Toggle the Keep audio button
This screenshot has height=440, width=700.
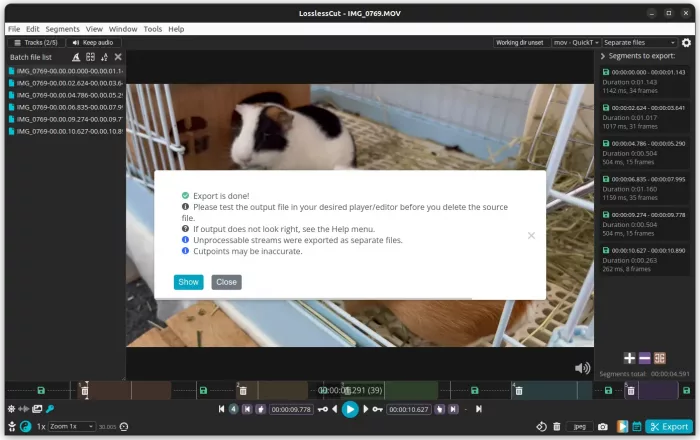tap(91, 43)
